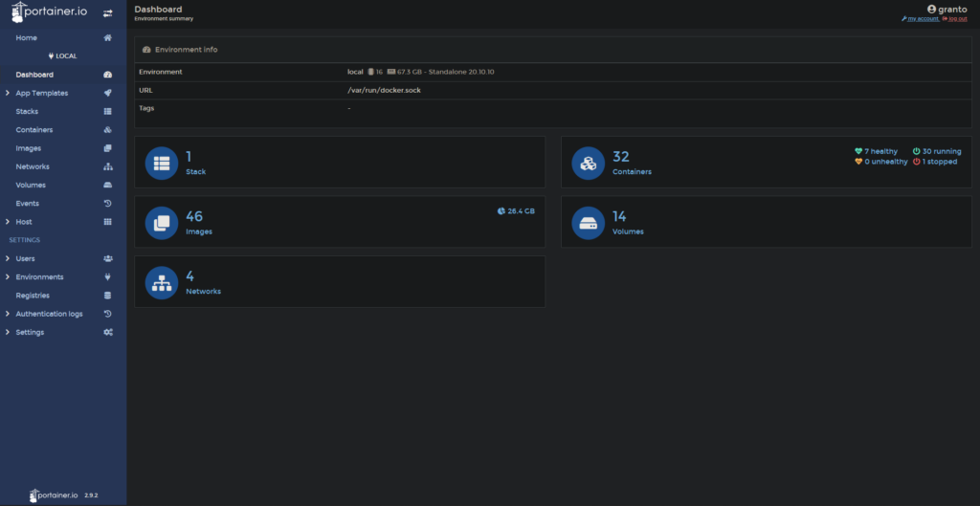Image resolution: width=980 pixels, height=506 pixels.
Task: Expand the Settings sidebar chevron
Action: [8, 333]
